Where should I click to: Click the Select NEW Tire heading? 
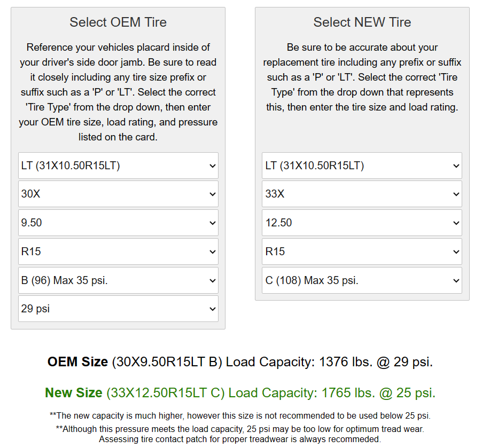(362, 22)
